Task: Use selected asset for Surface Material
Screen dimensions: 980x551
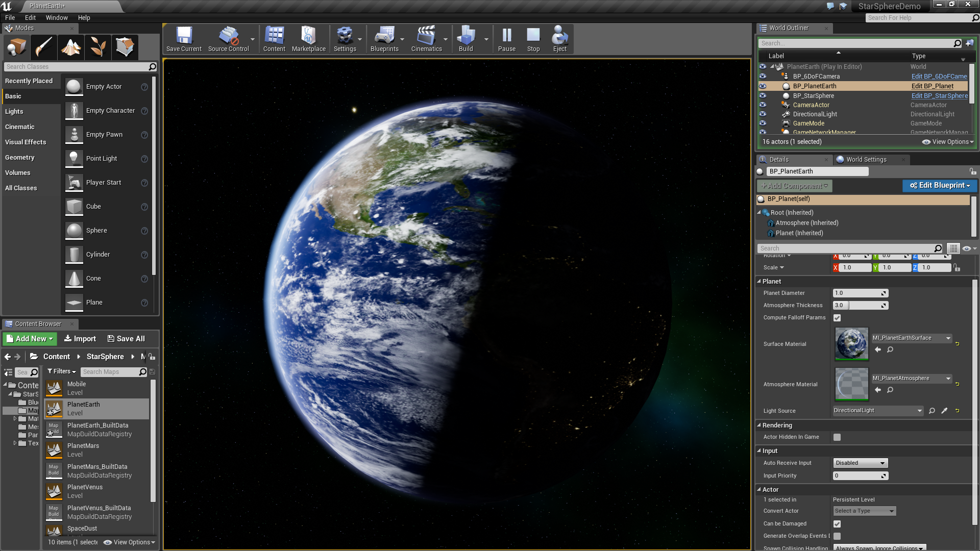Action: pos(877,350)
